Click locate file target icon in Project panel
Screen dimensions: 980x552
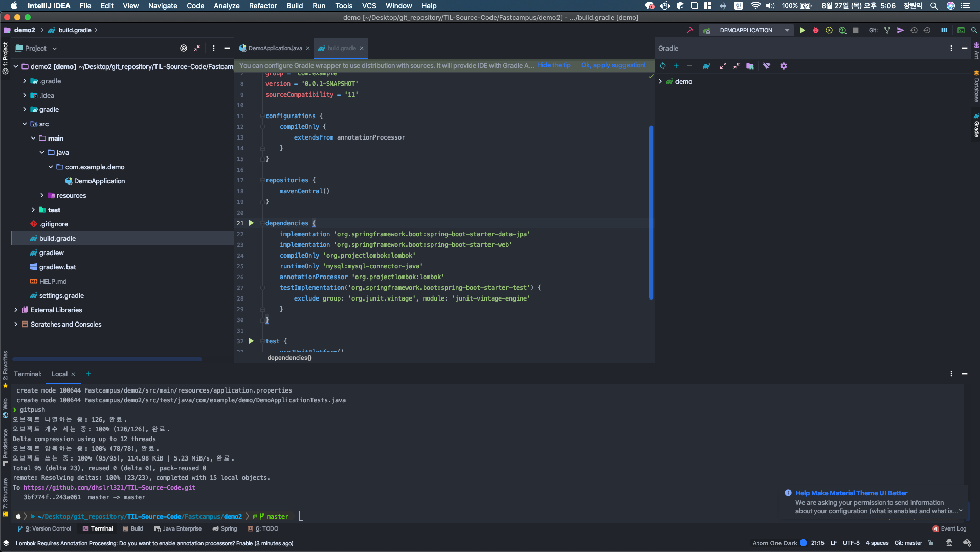184,48
